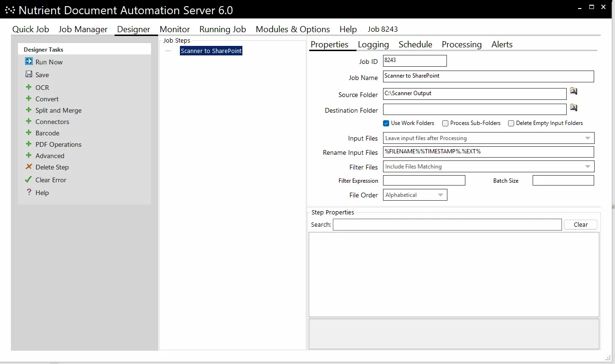Click the green checkmark Clear Error icon
Viewport: 615px width, 364px height.
pyautogui.click(x=29, y=179)
